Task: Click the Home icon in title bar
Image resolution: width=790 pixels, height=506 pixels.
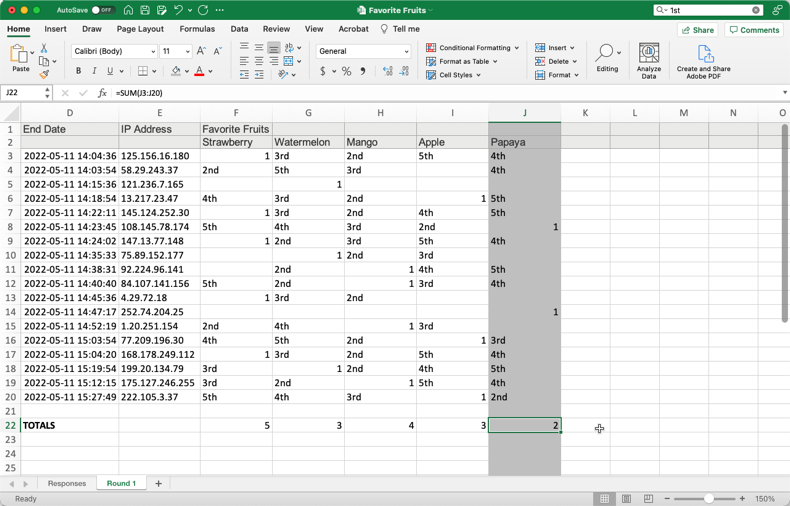Action: (x=128, y=10)
